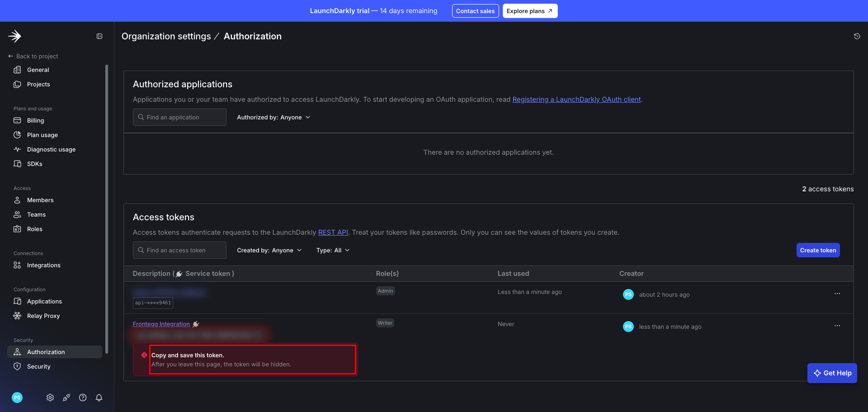The image size is (868, 412).
Task: Click the PS creator avatar in Writer token row
Action: pyautogui.click(x=628, y=327)
